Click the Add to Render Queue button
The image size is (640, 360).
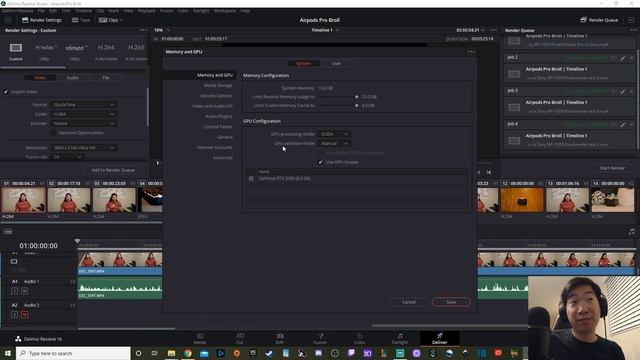pos(113,170)
